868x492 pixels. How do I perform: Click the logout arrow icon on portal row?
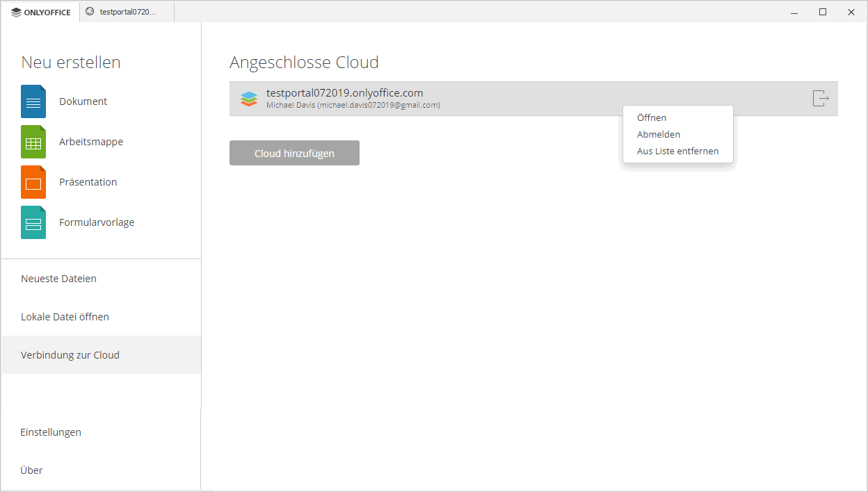click(821, 99)
